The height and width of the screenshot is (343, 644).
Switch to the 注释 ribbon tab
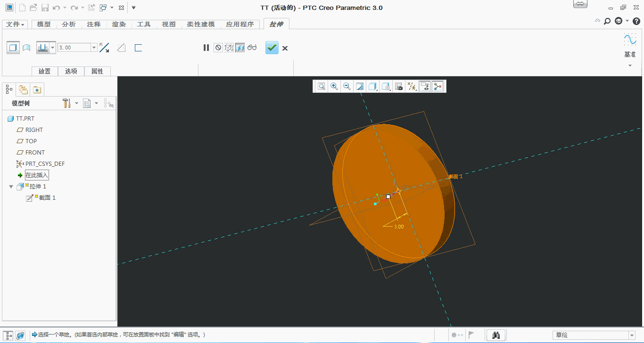94,24
